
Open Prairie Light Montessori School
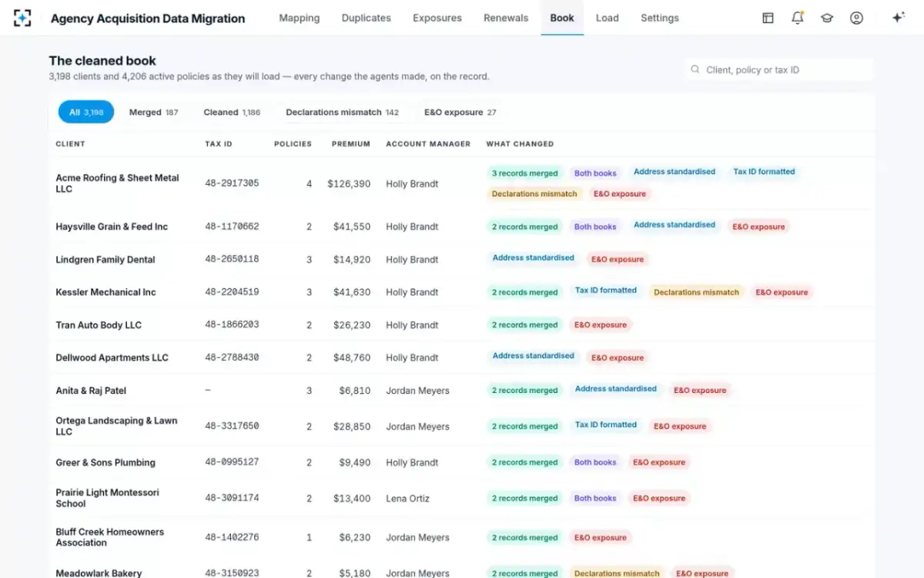pyautogui.click(x=107, y=498)
